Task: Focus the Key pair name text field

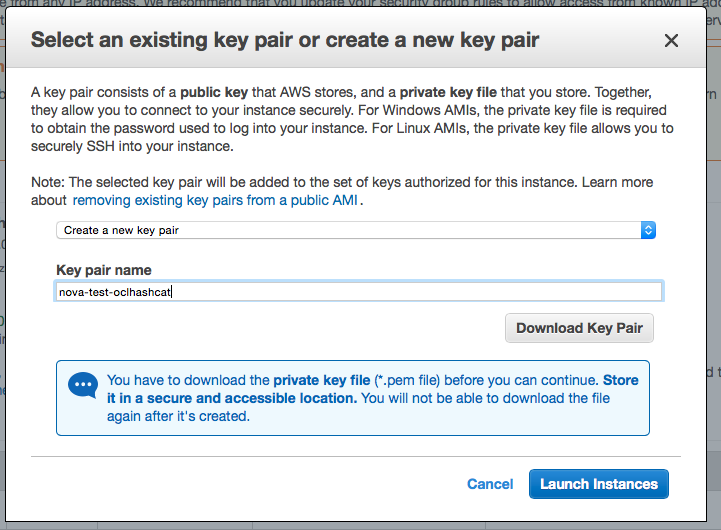Action: tap(359, 291)
